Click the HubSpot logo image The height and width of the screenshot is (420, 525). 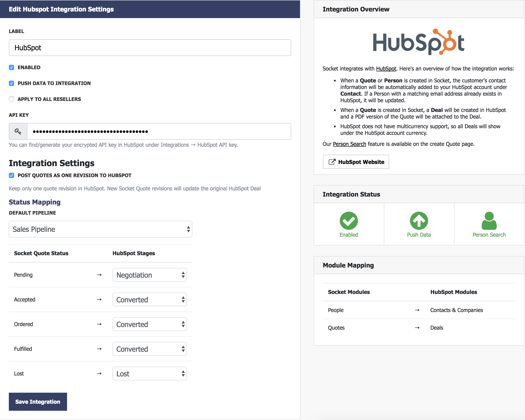tap(419, 42)
